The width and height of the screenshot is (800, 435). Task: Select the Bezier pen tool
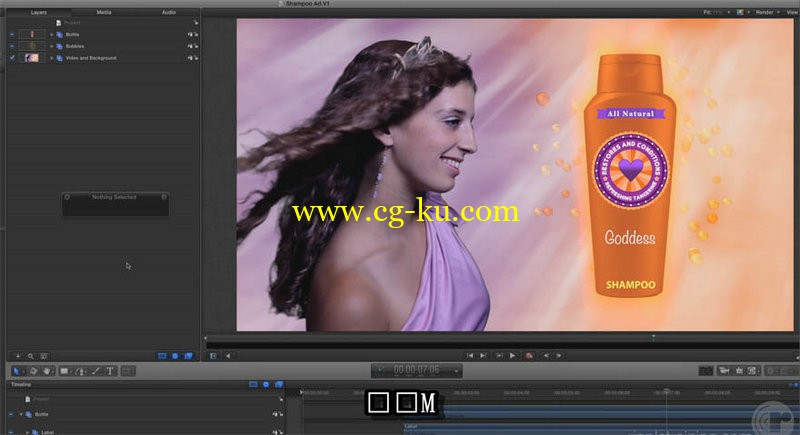pos(81,371)
